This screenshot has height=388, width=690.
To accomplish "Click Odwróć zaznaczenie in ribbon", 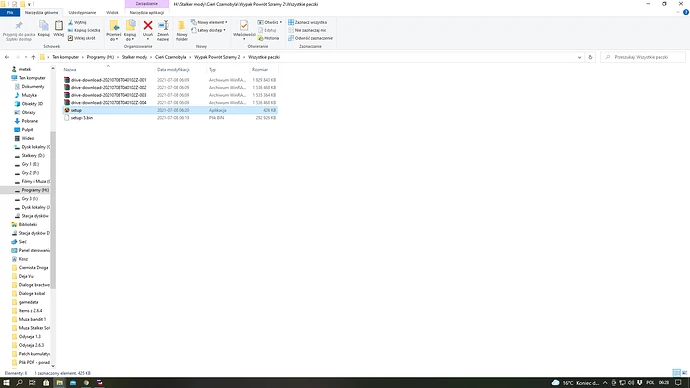I will (x=311, y=38).
